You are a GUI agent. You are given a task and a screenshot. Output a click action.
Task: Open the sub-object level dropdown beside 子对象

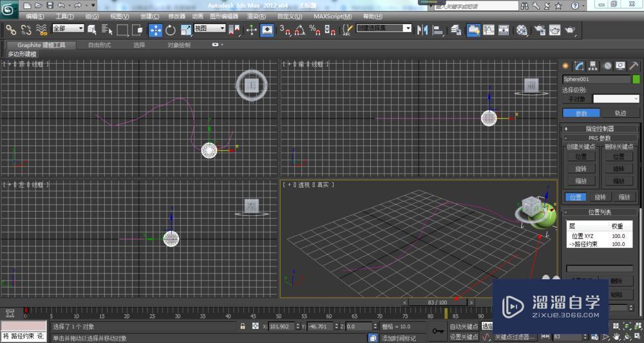(616, 99)
